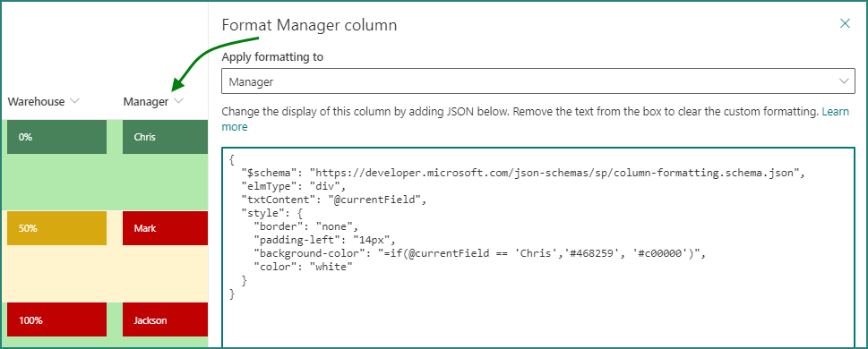Screen dimensions: 868x349
Task: Click the "background-color" expression line
Action: 481,253
